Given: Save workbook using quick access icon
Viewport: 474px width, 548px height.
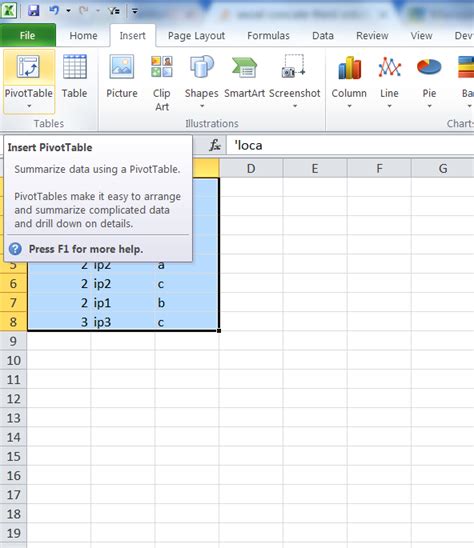Looking at the screenshot, I should point(34,11).
